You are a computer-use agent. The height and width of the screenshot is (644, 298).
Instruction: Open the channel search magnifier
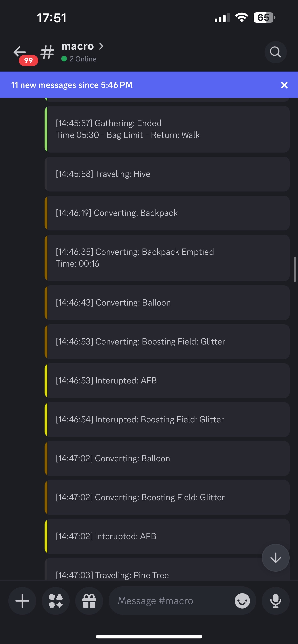coord(275,52)
